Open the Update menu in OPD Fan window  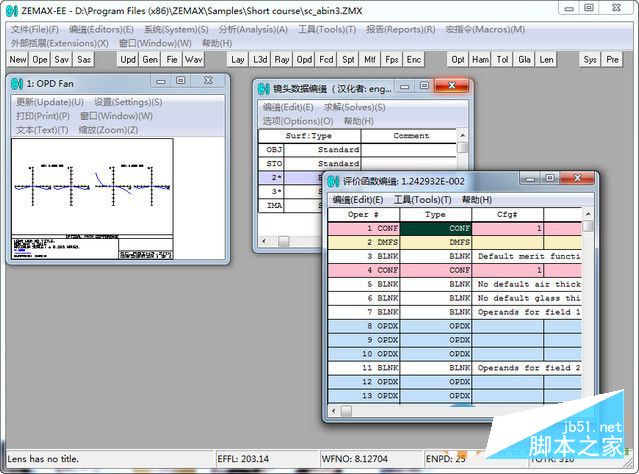[50, 102]
